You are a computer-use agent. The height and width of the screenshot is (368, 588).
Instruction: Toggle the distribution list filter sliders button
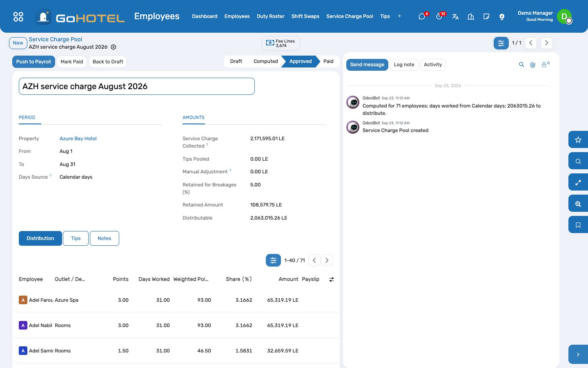[x=273, y=260]
